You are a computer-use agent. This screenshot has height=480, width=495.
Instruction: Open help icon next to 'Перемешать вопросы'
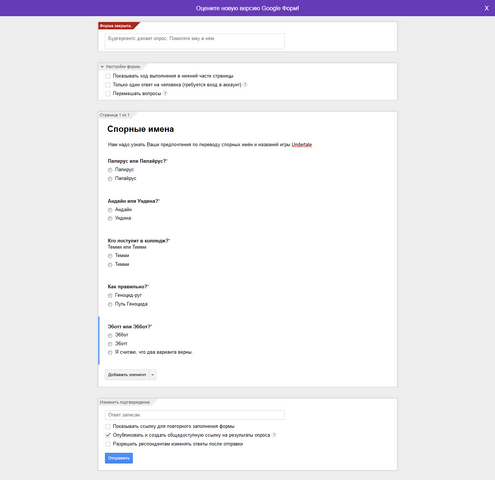click(x=165, y=94)
